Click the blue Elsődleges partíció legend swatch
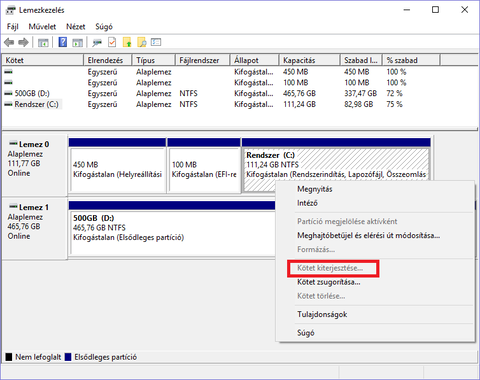Viewport: 480px width, 380px height. click(68, 357)
